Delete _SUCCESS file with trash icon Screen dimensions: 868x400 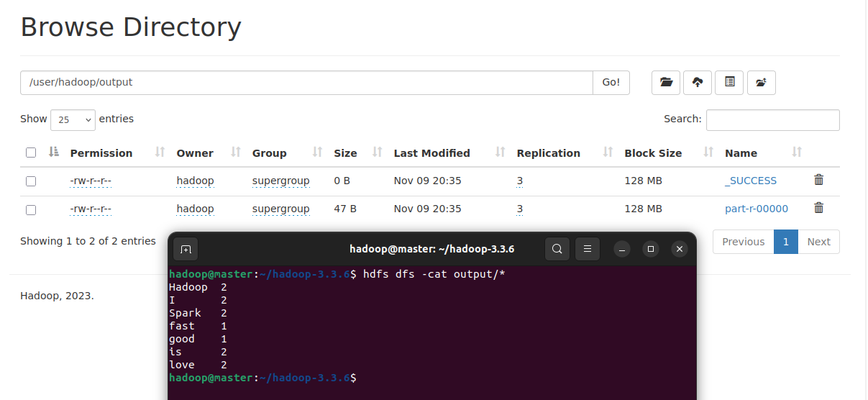(818, 180)
